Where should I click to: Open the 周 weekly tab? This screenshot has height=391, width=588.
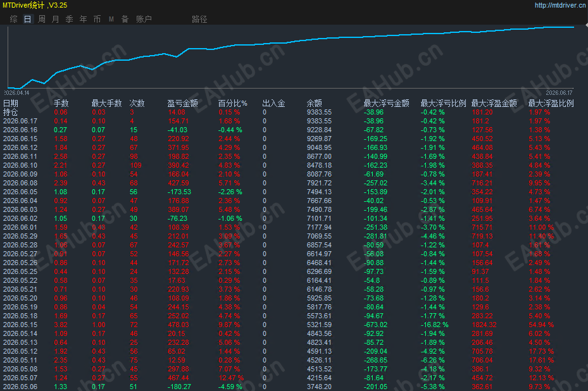(x=42, y=19)
